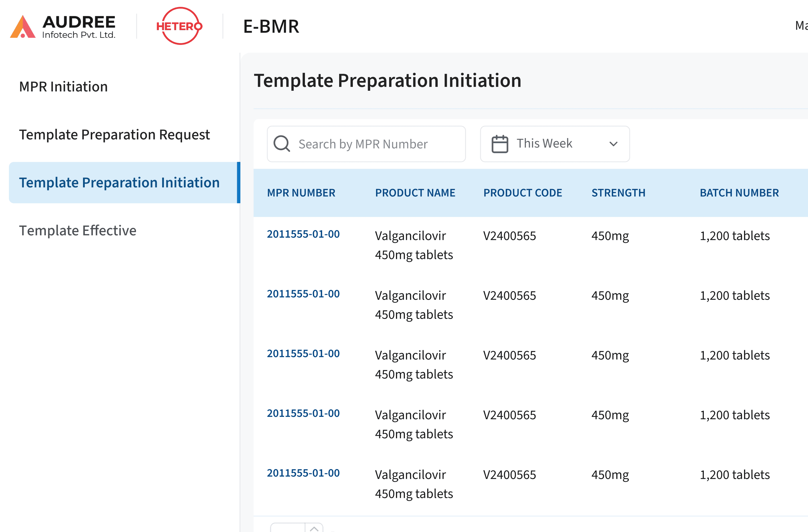808x532 pixels.
Task: Open fifth row MPR number link
Action: point(303,473)
